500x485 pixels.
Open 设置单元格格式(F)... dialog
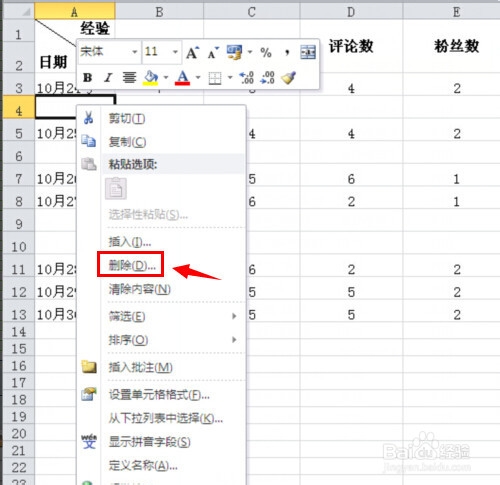point(161,395)
